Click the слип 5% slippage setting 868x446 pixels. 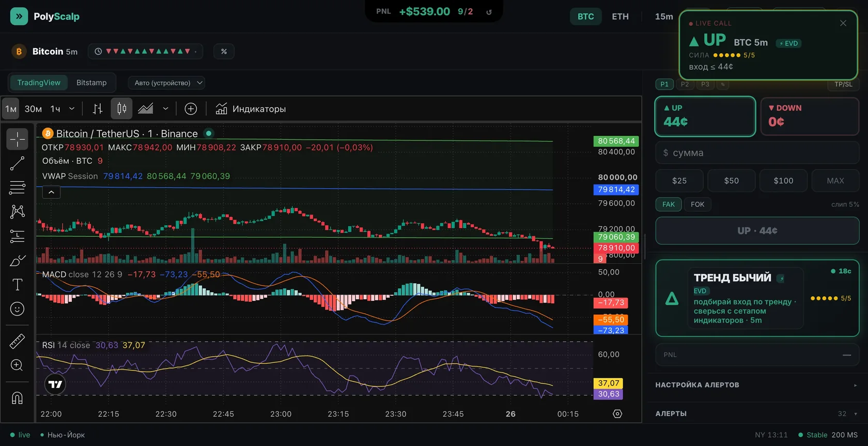pos(845,205)
